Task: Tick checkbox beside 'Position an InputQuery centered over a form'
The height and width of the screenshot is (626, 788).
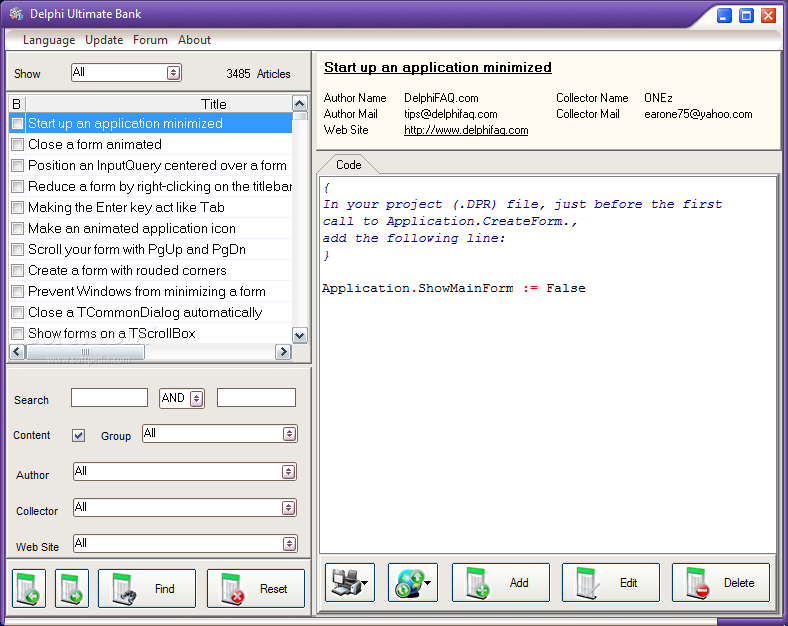Action: (18, 165)
